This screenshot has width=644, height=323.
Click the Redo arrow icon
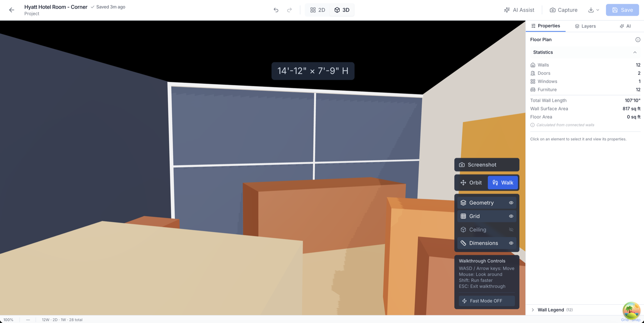click(x=289, y=10)
